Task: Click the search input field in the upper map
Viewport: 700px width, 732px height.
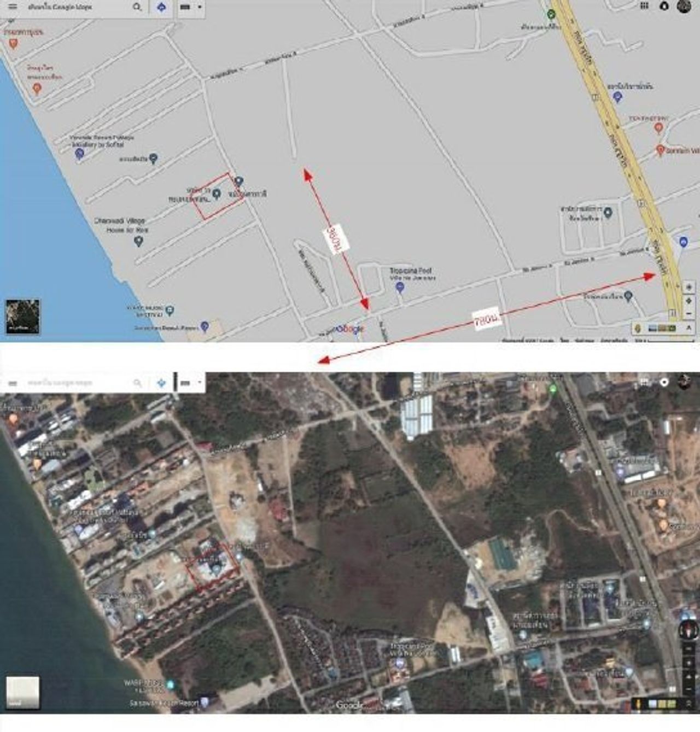Action: [x=77, y=7]
